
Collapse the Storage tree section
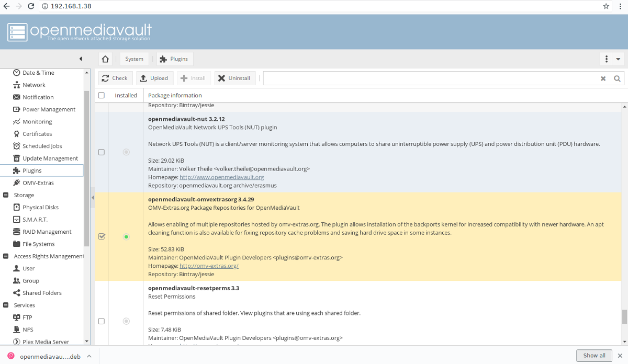(6, 195)
